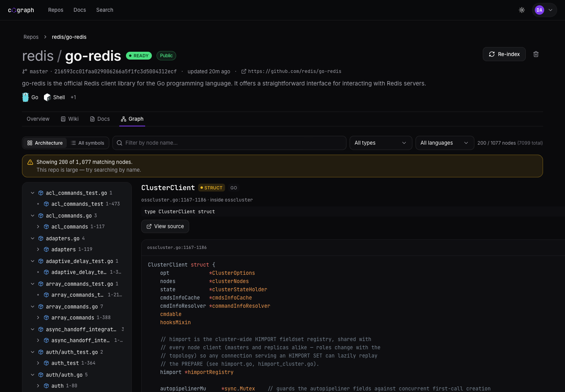Click the git branch icon beside master

pos(25,71)
